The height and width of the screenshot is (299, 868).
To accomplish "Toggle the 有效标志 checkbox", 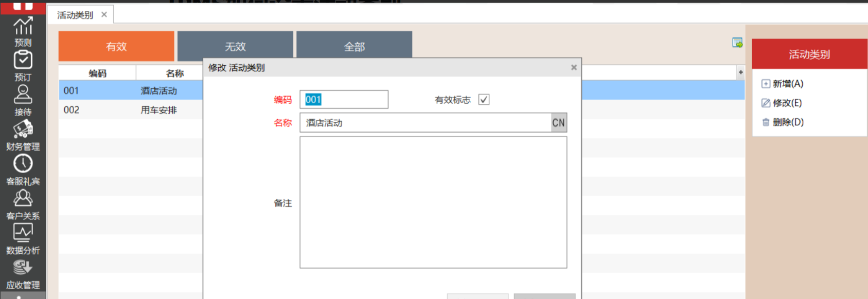I will click(484, 100).
